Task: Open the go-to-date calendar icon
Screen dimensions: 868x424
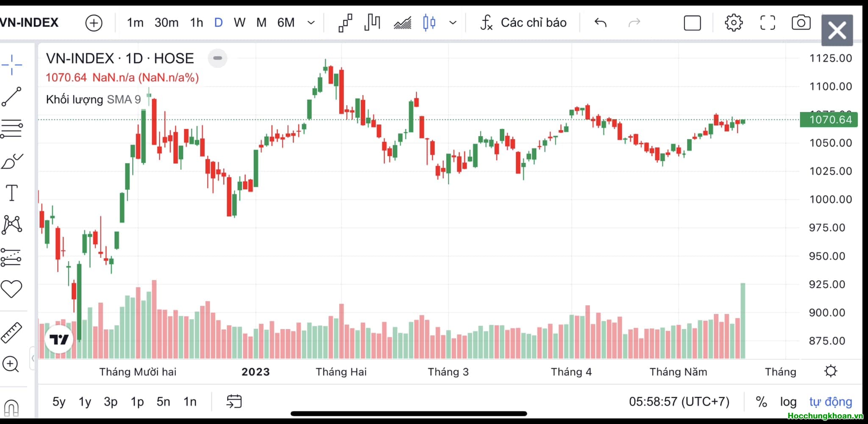Action: [x=234, y=401]
